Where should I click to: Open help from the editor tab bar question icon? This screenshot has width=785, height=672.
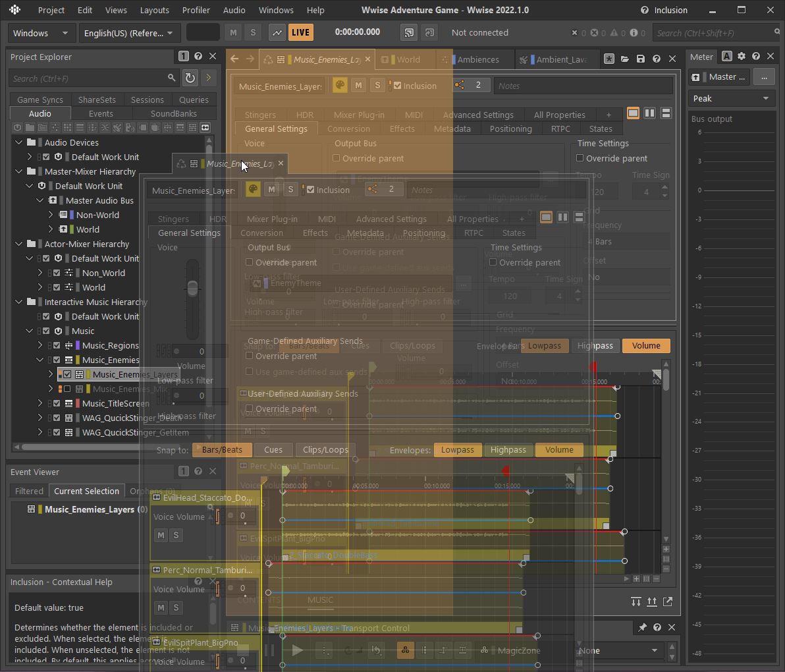657,59
